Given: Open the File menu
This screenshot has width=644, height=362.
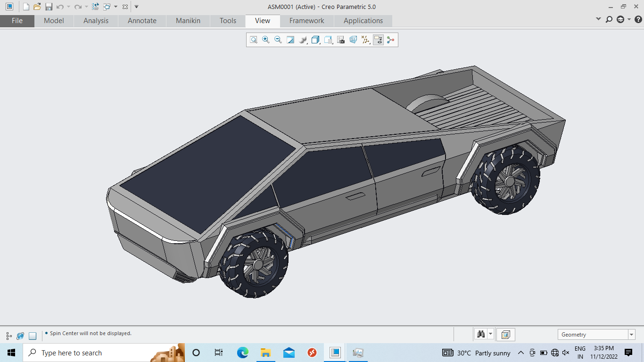Looking at the screenshot, I should coord(17,21).
